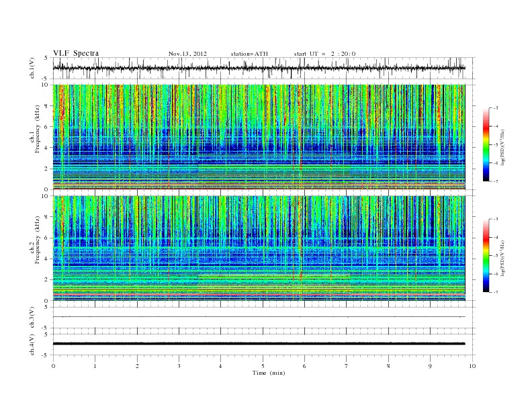This screenshot has width=532, height=411.
Task: Click the "Time (min)" axis label
Action: point(269,373)
